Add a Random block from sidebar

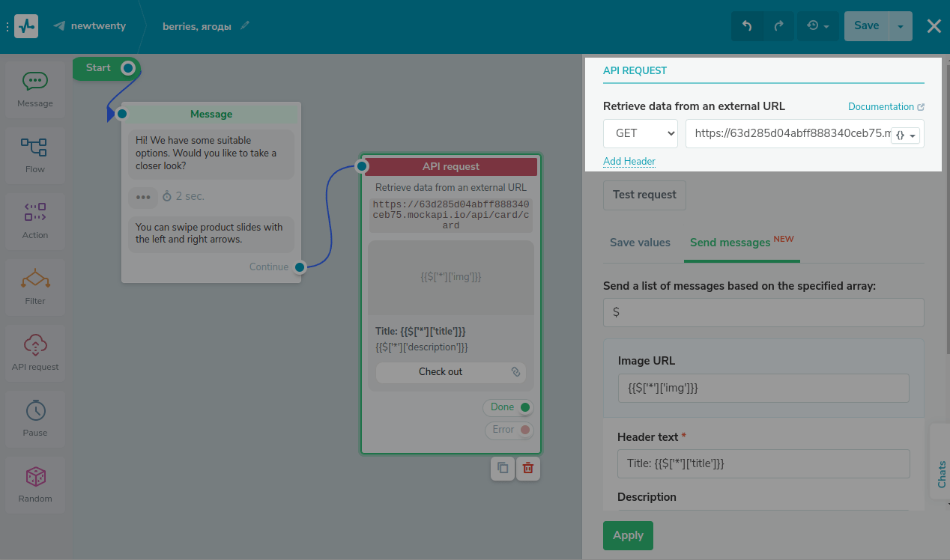point(35,484)
